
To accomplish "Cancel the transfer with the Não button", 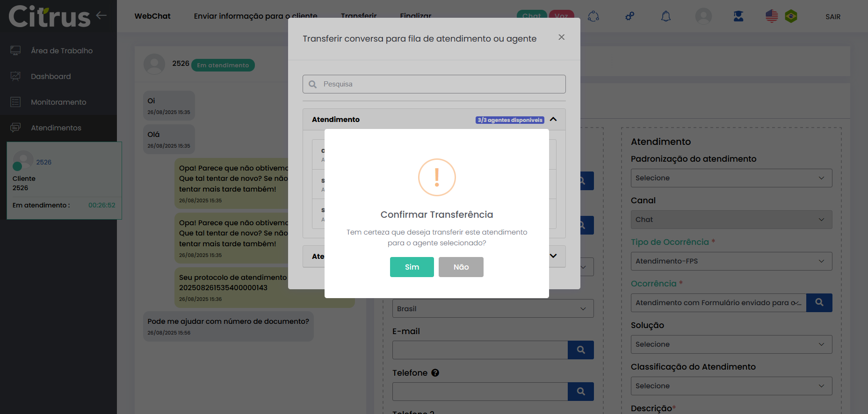I will coord(461,267).
